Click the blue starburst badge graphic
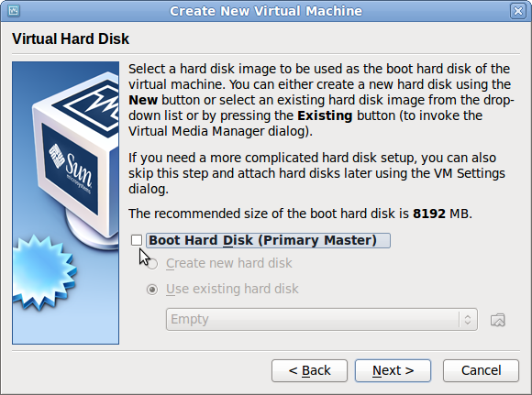 (43, 272)
